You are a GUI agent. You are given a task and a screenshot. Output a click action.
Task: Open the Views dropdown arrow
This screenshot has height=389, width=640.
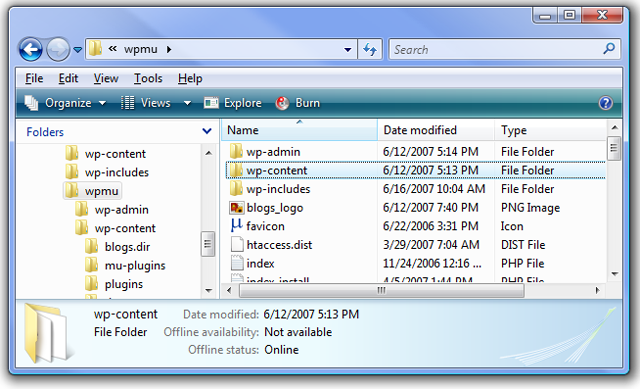[187, 103]
